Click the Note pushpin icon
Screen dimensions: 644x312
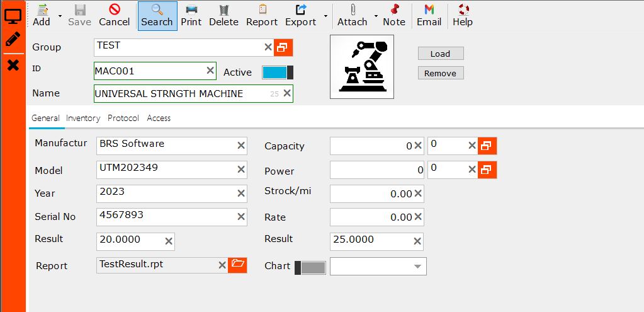tap(394, 9)
